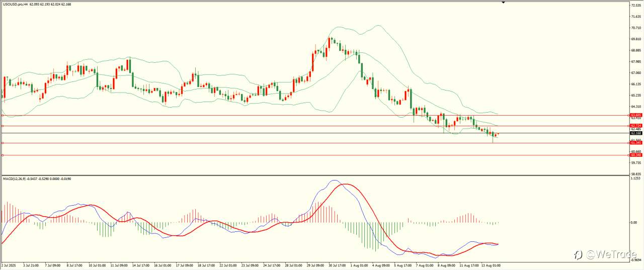Click the MACD scale value -0.9694
Viewport: 644px width, 270px height.
coord(636,260)
